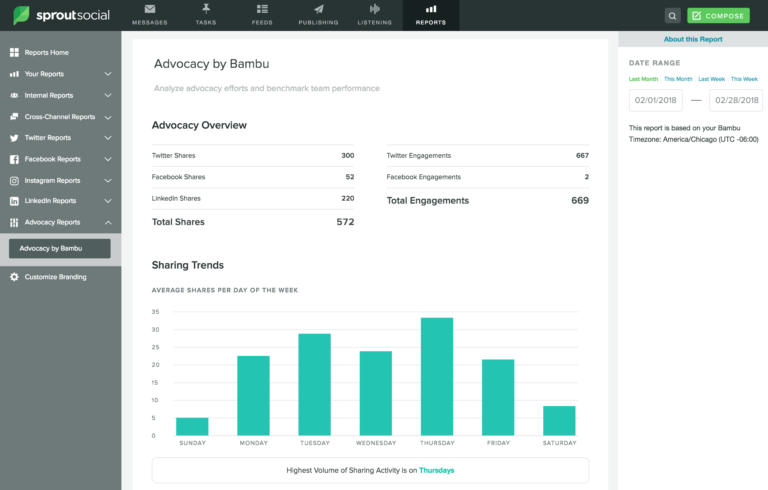Click the Monday bar in chart
The image size is (768, 490).
[253, 395]
